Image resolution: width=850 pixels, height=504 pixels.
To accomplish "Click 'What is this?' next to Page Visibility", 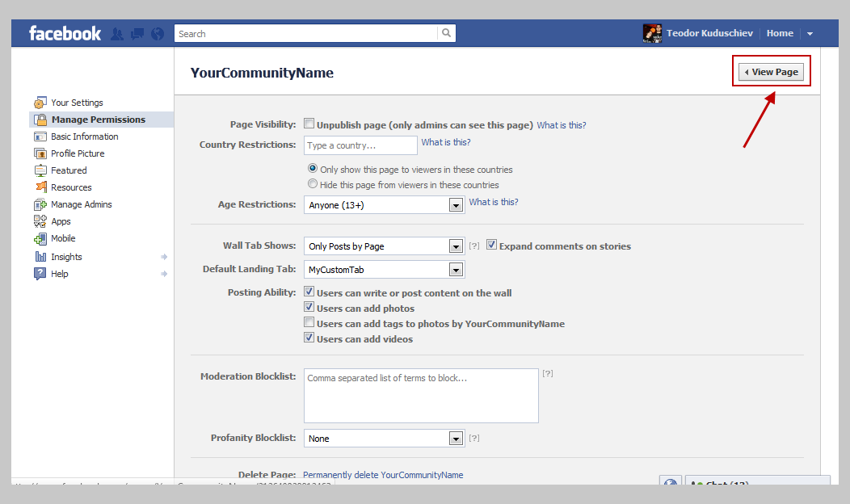I will (x=561, y=125).
